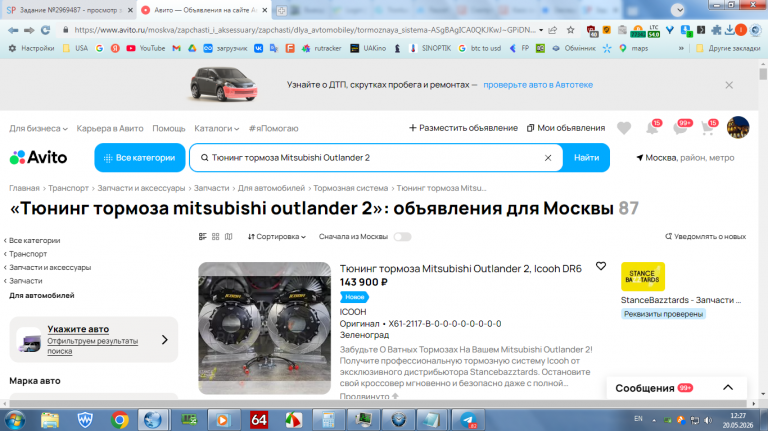Expand 'Каталоги' menu
The height and width of the screenshot is (431, 768).
pyautogui.click(x=216, y=128)
